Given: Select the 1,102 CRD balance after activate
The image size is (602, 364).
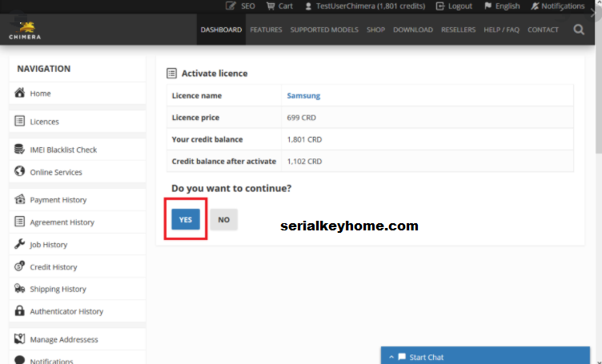Looking at the screenshot, I should 304,161.
